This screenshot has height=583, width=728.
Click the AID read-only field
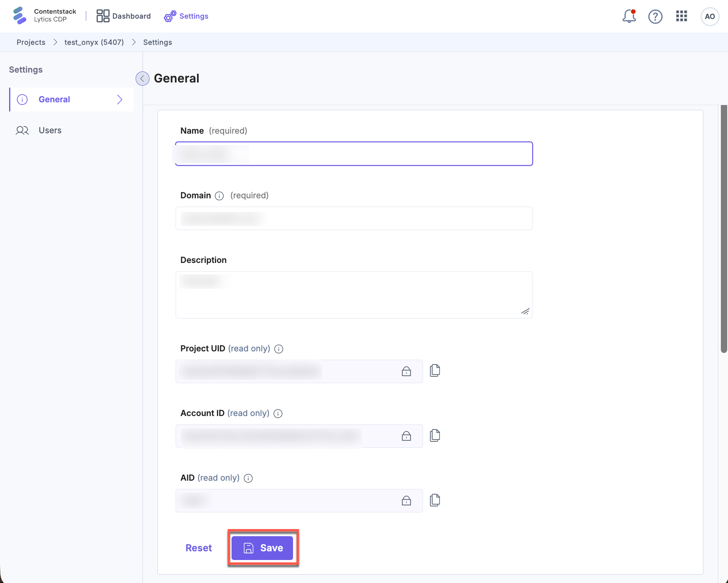coord(299,501)
